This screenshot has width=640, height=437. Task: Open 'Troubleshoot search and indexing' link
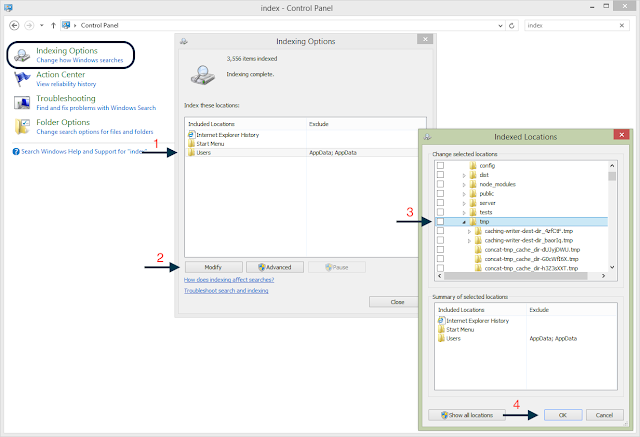226,291
